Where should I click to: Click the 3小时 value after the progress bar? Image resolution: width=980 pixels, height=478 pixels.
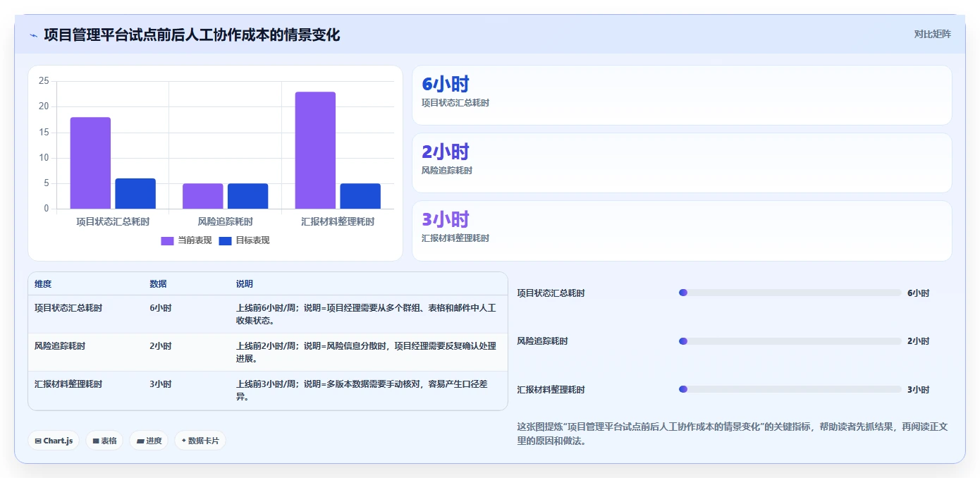pos(918,390)
